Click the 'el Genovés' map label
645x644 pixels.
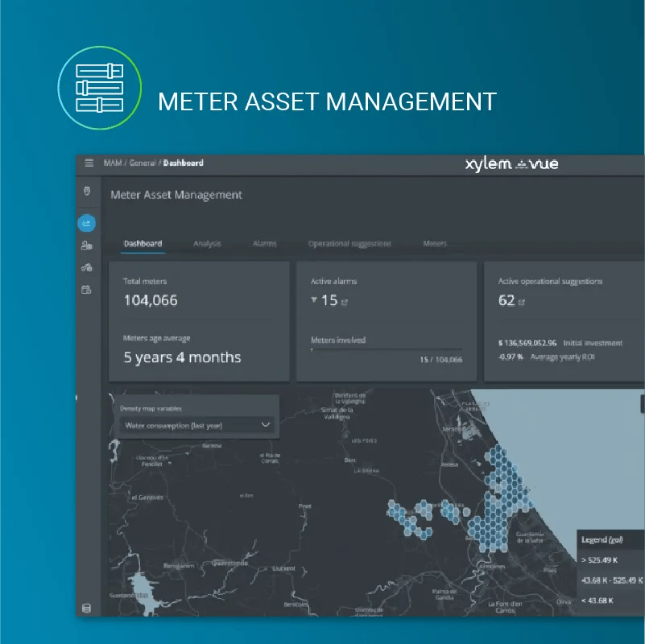tap(147, 497)
